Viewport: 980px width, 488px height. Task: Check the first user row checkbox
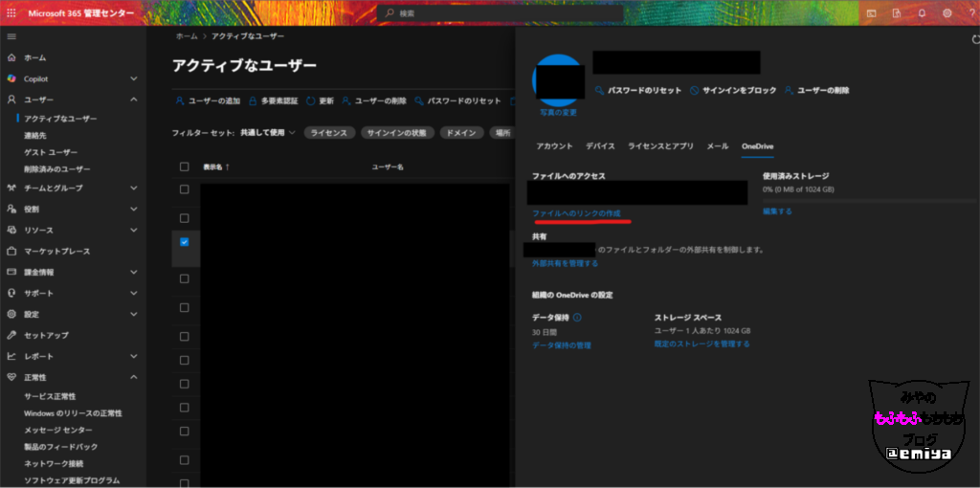(x=185, y=189)
